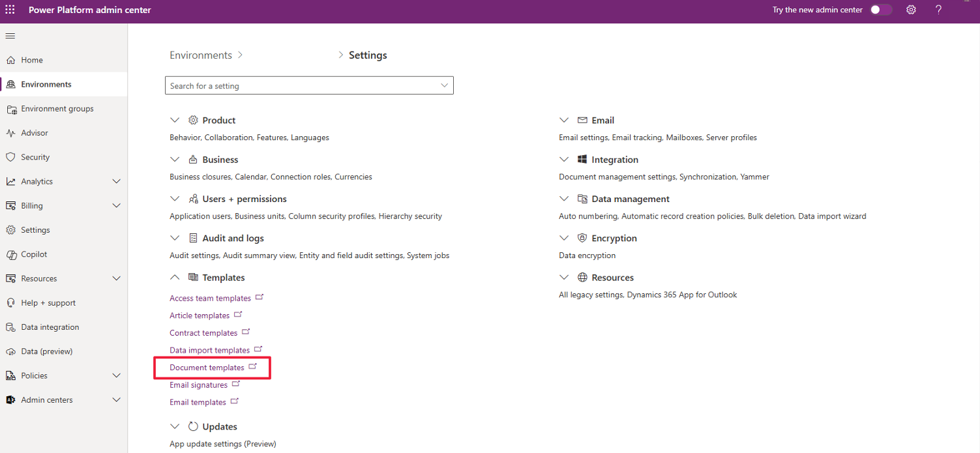The image size is (980, 453).
Task: Open the Contract templates link
Action: click(x=203, y=333)
